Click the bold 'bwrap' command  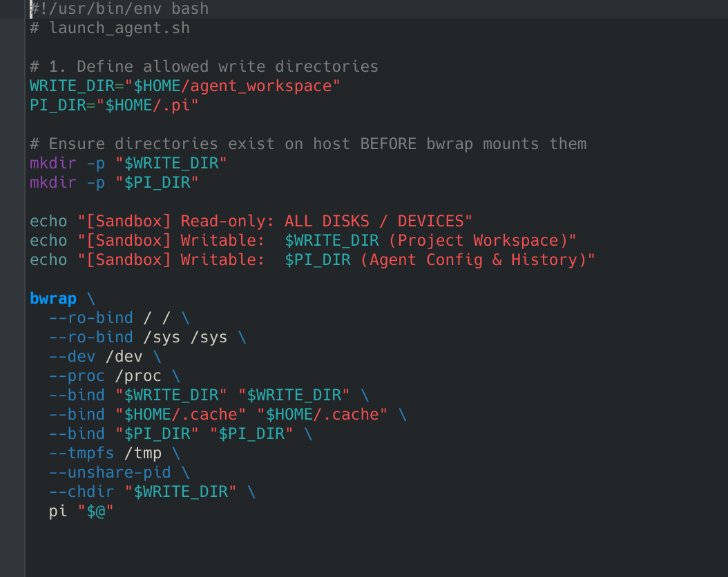pyautogui.click(x=53, y=299)
